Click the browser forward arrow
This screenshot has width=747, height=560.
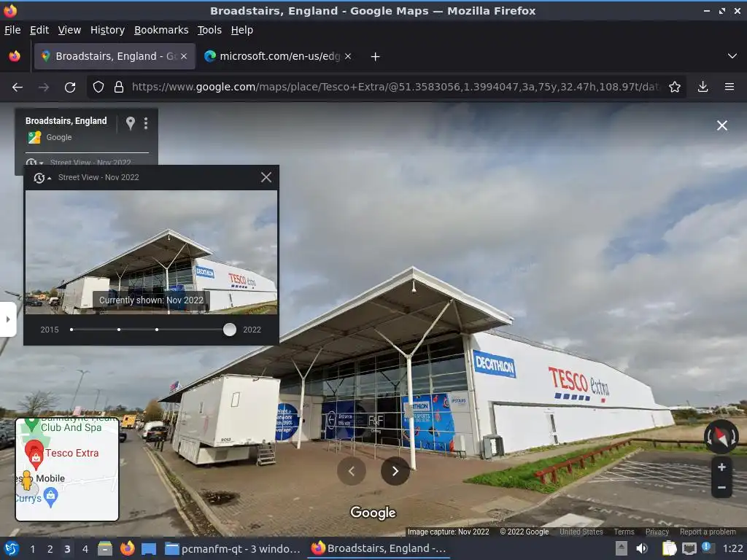[x=43, y=87]
